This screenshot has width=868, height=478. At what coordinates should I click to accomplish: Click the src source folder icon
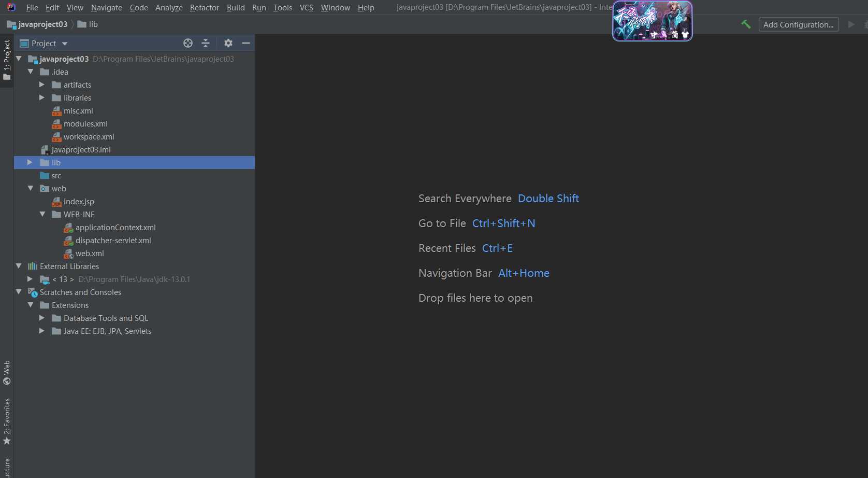[x=45, y=176]
